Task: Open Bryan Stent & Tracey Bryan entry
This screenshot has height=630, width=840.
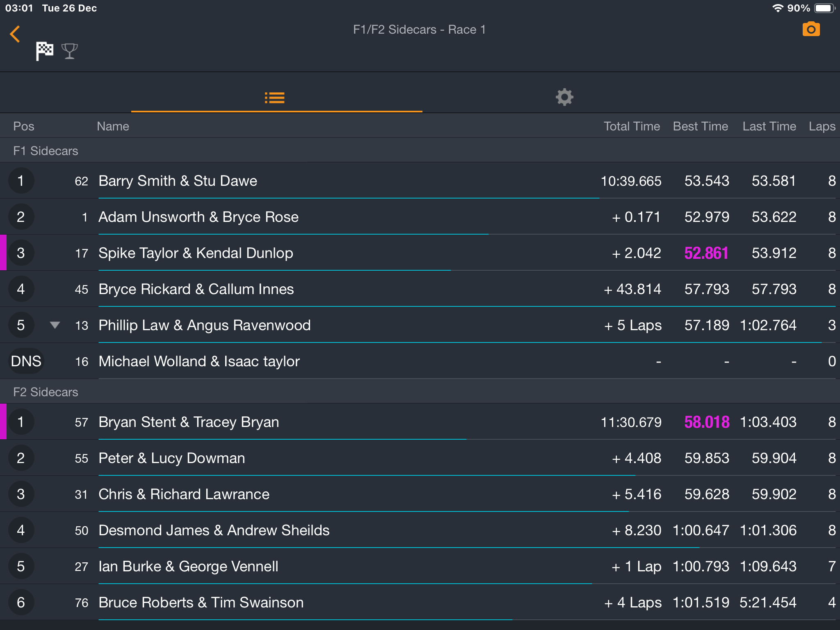Action: (x=420, y=422)
